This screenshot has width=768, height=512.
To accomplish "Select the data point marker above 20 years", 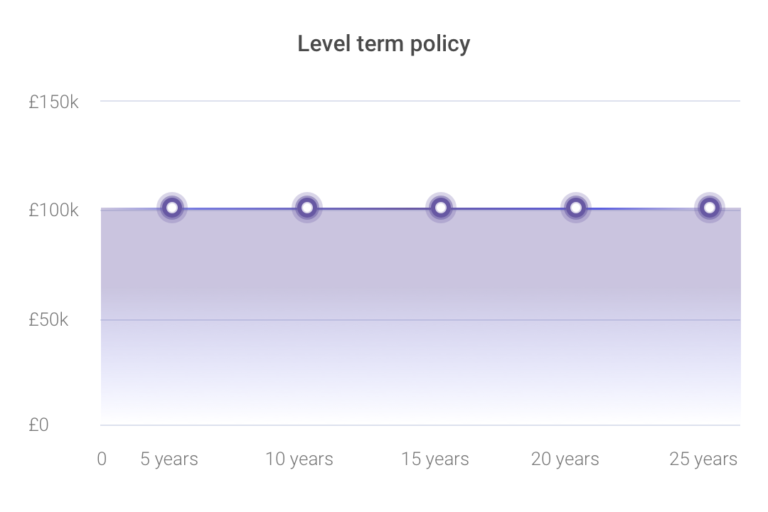I will 575,208.
